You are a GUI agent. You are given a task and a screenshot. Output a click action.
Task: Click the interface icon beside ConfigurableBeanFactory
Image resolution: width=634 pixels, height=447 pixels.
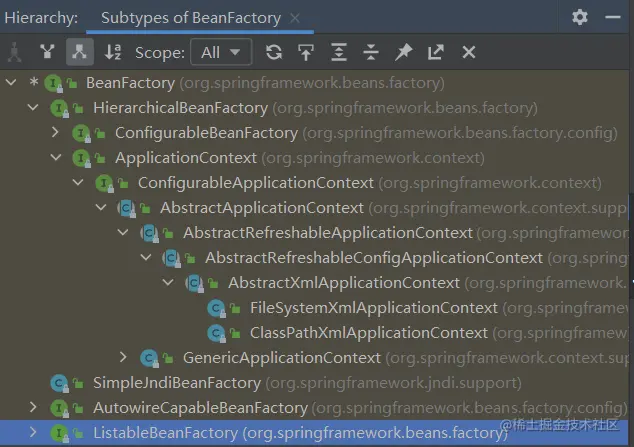(x=81, y=133)
